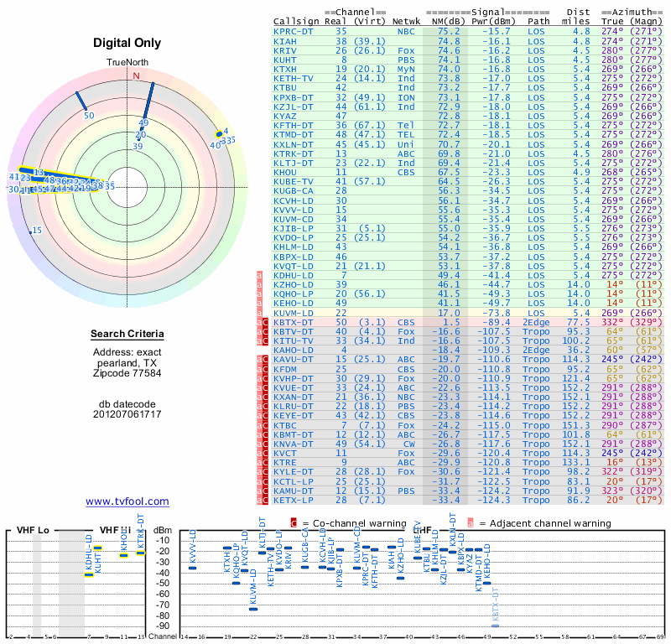
Task: Select KZHO-LD callsign in the table
Action: click(x=293, y=284)
